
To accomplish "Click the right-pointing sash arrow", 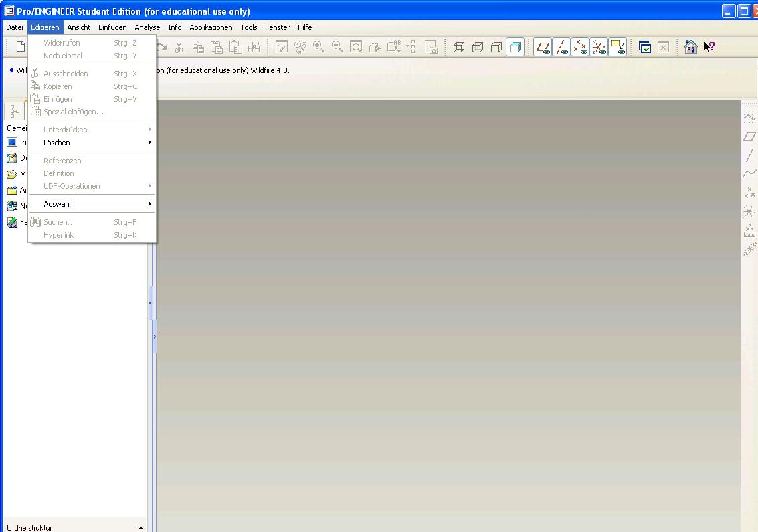I will pos(155,337).
